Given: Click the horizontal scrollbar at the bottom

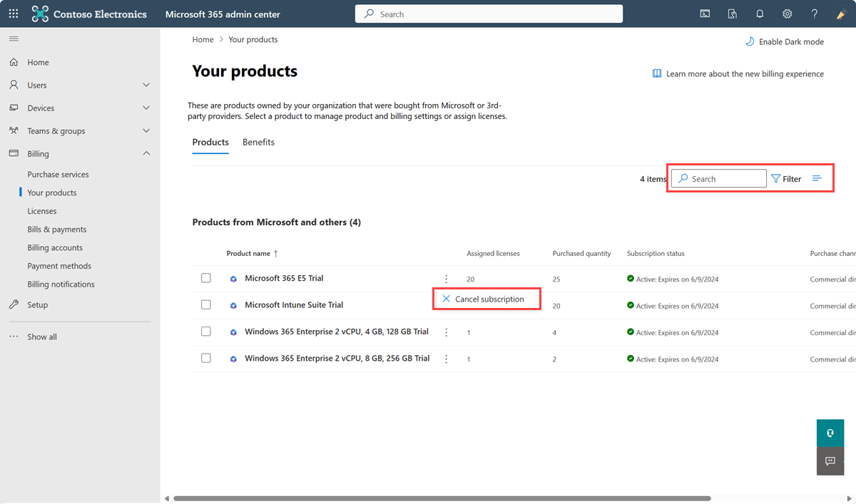Looking at the screenshot, I should tap(442, 498).
